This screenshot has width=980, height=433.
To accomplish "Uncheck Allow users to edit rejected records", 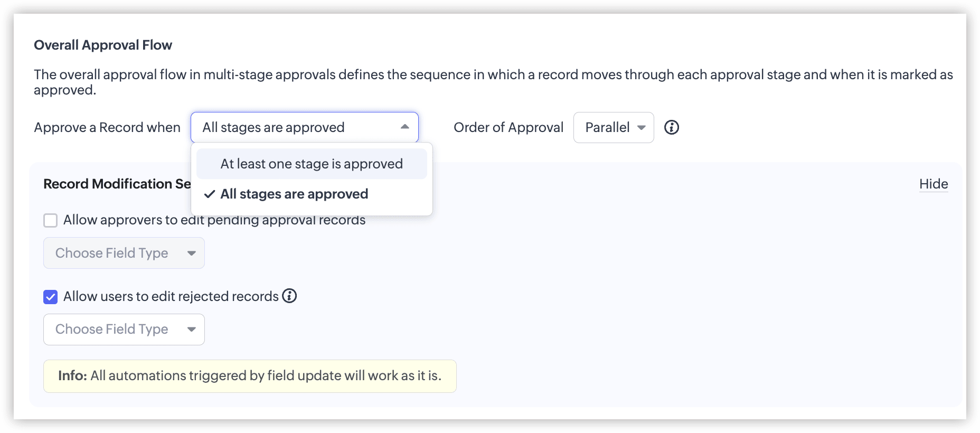I will coord(50,297).
